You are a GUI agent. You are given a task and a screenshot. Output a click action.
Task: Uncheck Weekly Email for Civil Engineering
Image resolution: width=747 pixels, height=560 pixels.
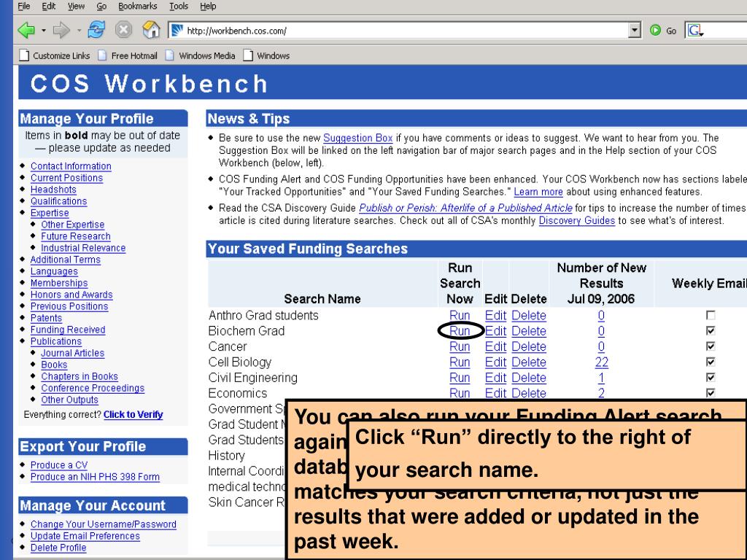pyautogui.click(x=711, y=377)
